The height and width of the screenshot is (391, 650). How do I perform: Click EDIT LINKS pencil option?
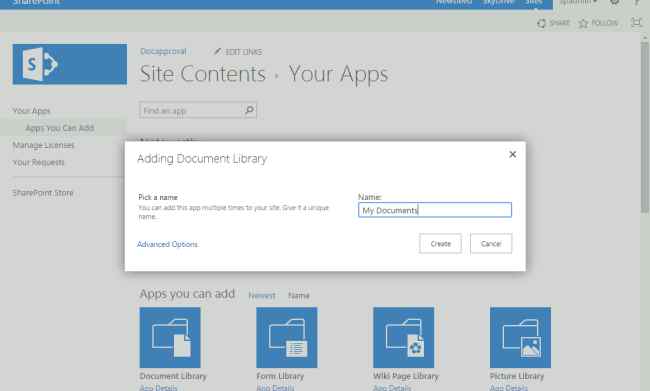tap(238, 52)
